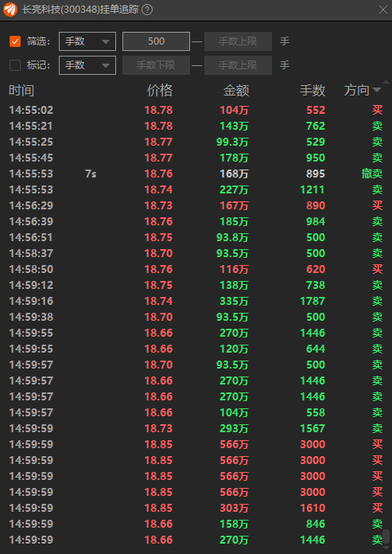Open the 标记 手数 dropdown

(x=87, y=65)
